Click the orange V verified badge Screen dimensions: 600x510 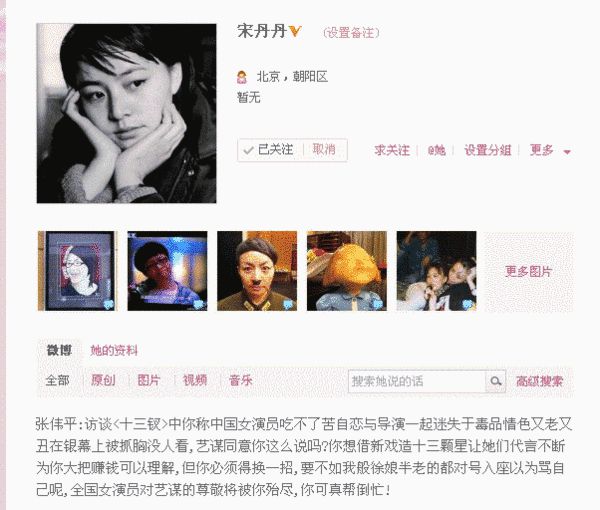coord(295,31)
